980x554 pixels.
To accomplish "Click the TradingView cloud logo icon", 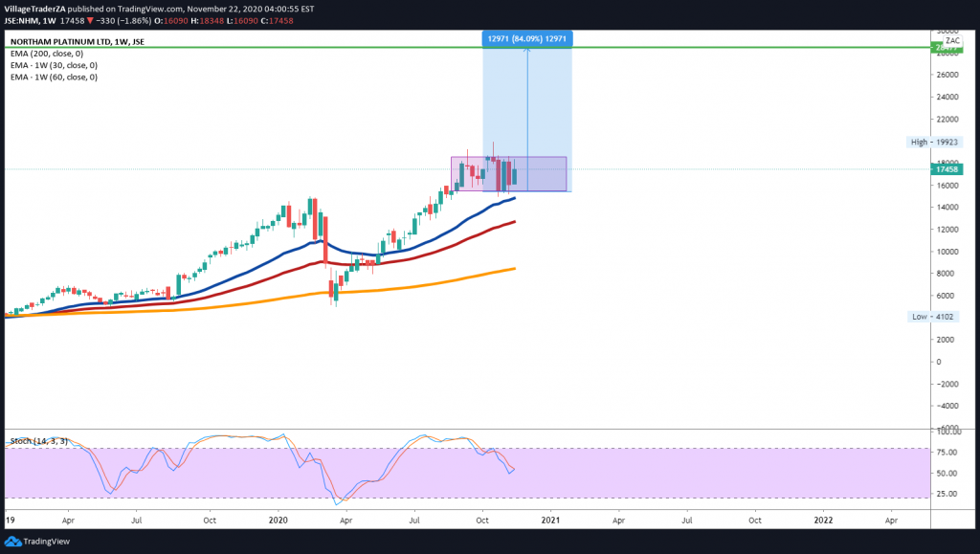I will tap(13, 541).
